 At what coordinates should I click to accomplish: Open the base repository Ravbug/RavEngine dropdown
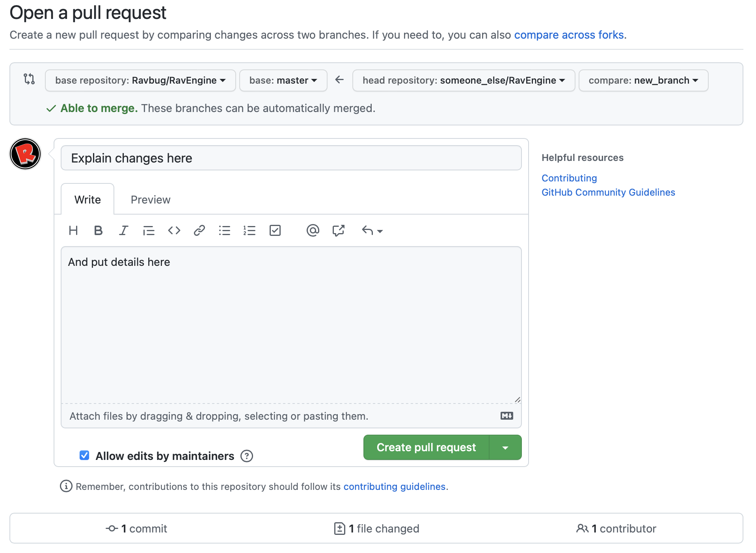[x=140, y=80]
